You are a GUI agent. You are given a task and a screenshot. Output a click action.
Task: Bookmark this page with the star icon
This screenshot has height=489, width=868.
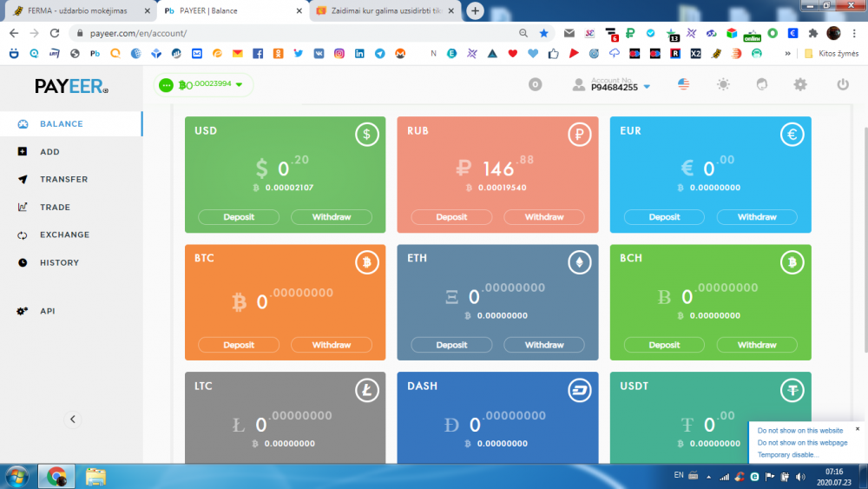coord(543,33)
